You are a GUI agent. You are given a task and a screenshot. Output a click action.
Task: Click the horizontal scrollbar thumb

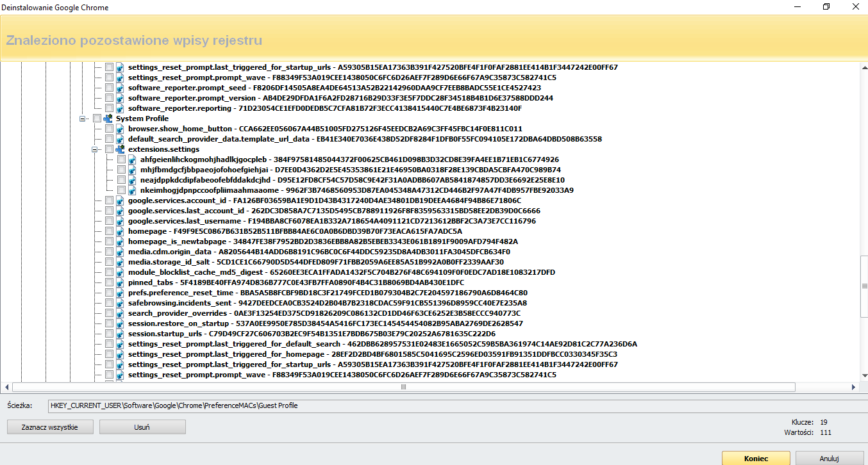404,387
